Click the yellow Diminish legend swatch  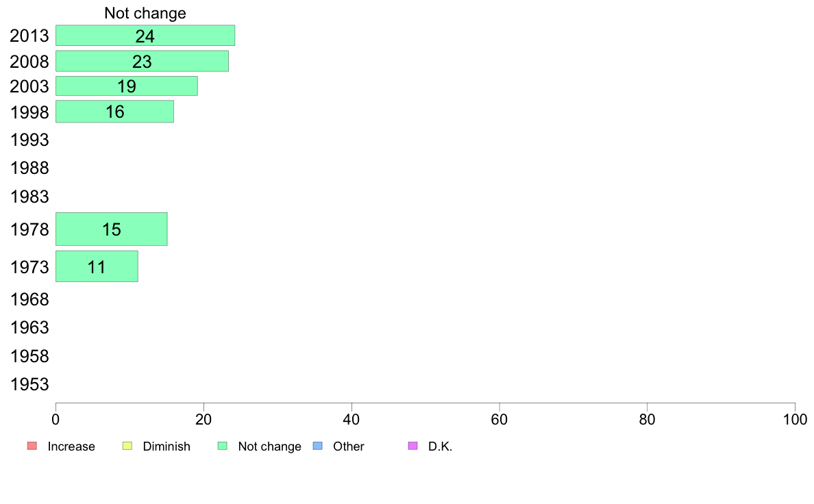[127, 446]
